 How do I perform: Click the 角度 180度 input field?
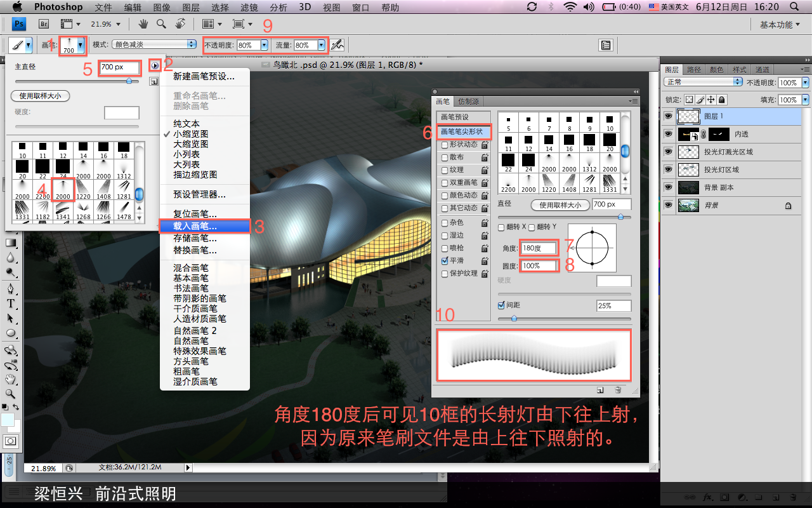[539, 248]
